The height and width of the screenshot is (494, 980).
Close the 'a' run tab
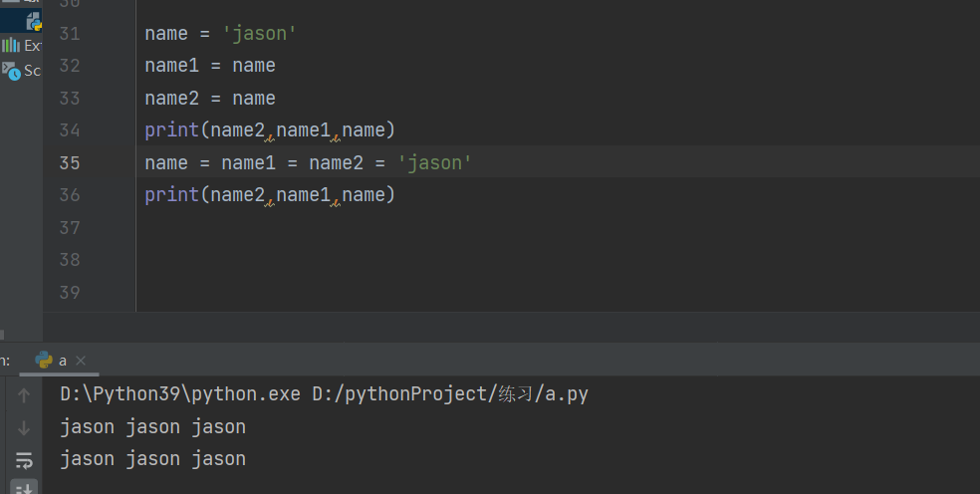coord(81,361)
